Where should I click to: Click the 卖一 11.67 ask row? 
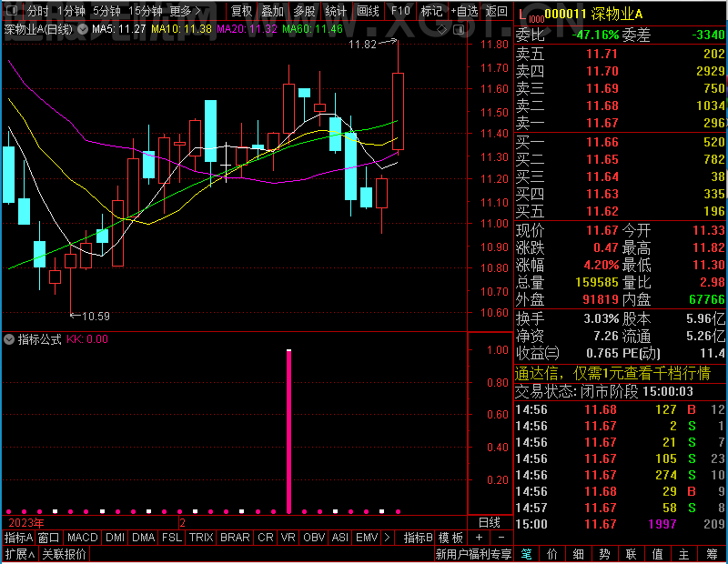pyautogui.click(x=621, y=123)
